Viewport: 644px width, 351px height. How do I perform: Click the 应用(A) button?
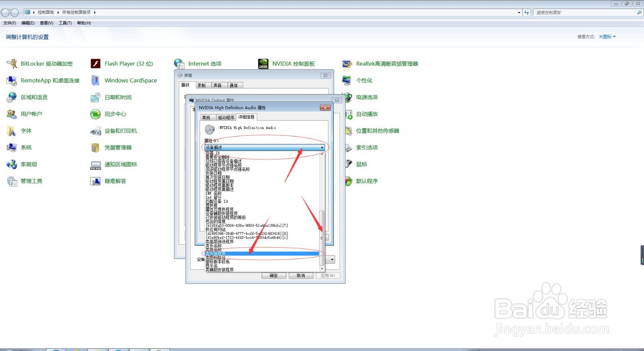tap(328, 275)
